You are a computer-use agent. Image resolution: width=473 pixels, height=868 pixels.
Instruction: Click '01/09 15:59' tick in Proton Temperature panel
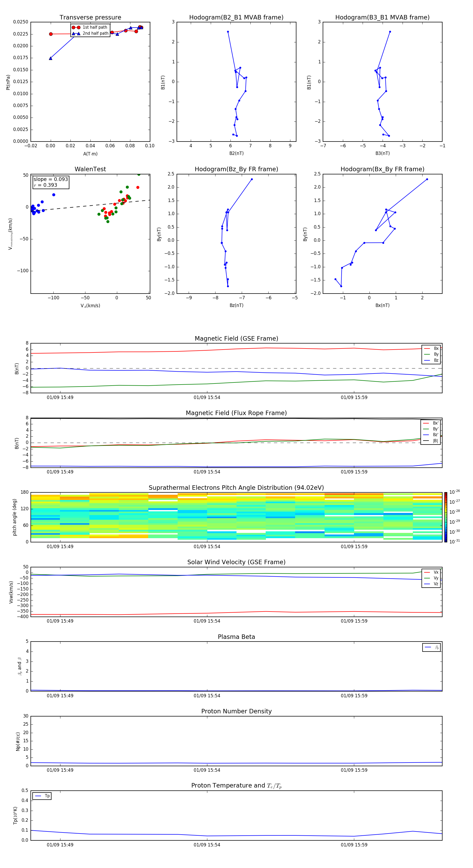[x=354, y=845]
